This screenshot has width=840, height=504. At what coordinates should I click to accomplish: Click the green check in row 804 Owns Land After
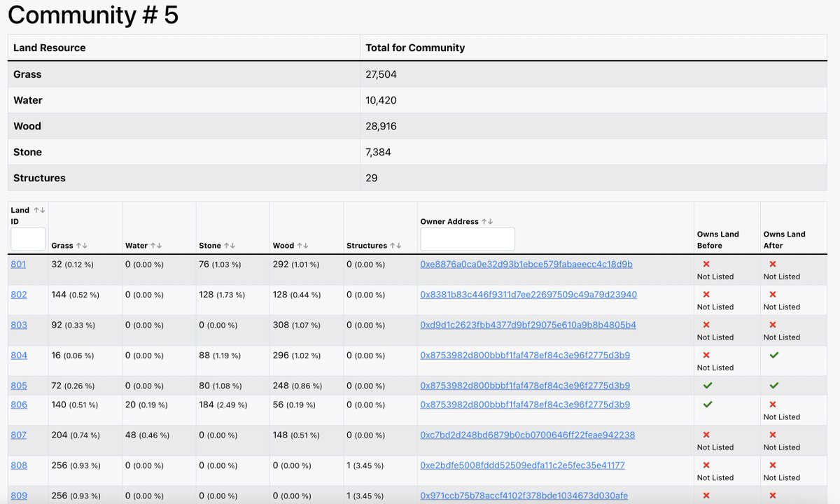(773, 355)
